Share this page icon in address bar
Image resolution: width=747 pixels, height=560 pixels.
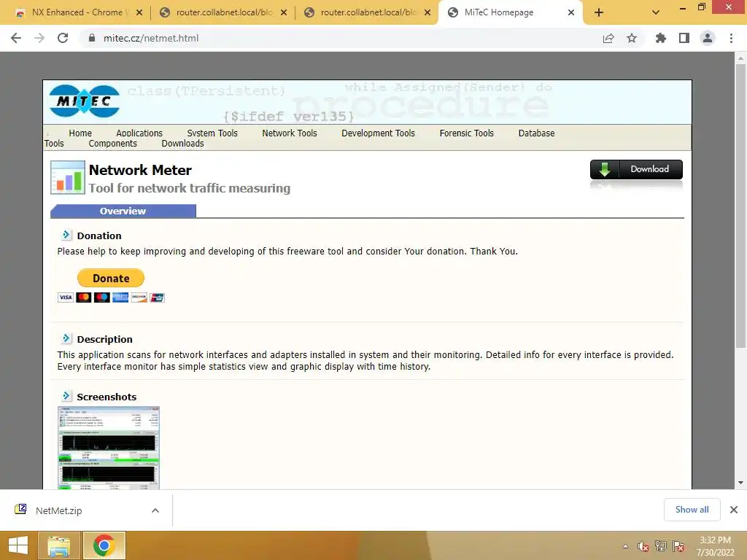tap(608, 39)
